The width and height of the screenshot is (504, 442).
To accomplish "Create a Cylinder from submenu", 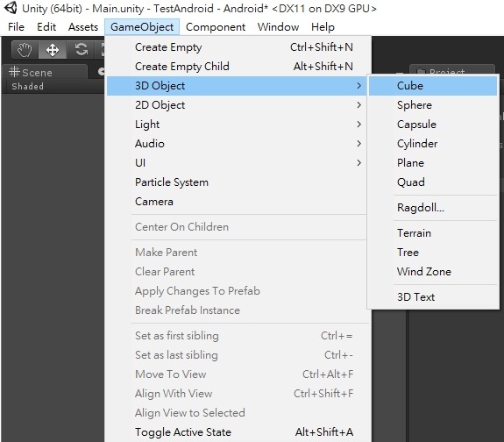I will coord(433,144).
